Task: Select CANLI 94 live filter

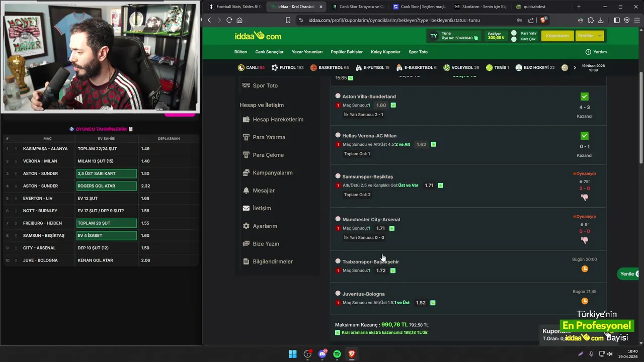Action: [x=251, y=67]
